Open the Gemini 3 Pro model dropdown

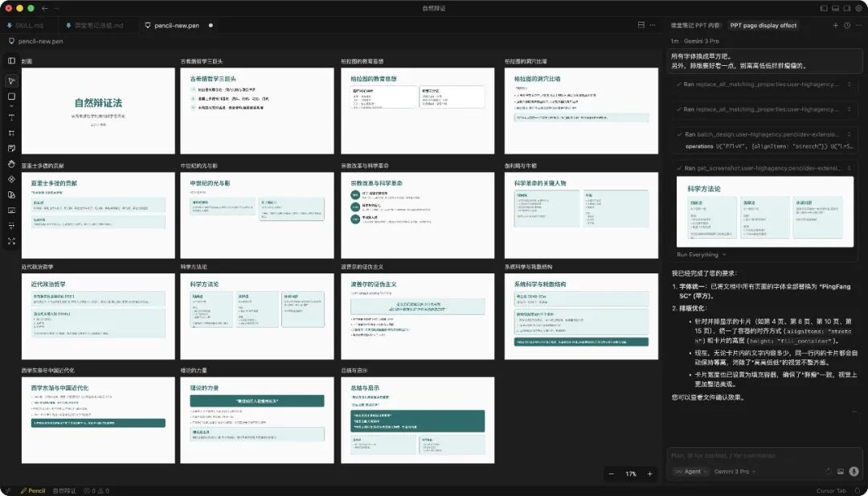pyautogui.click(x=735, y=471)
